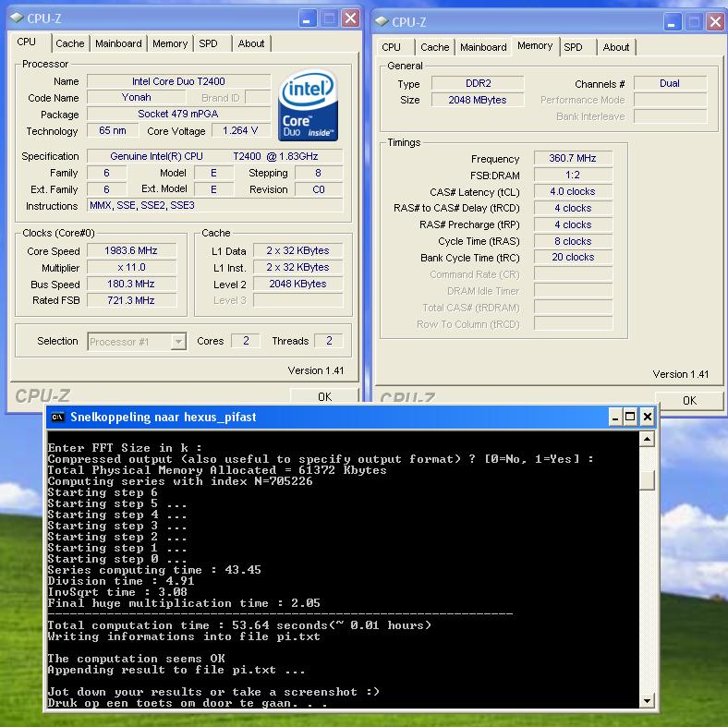The image size is (728, 727).
Task: Minimize the left CPU-Z window
Action: coord(307,18)
